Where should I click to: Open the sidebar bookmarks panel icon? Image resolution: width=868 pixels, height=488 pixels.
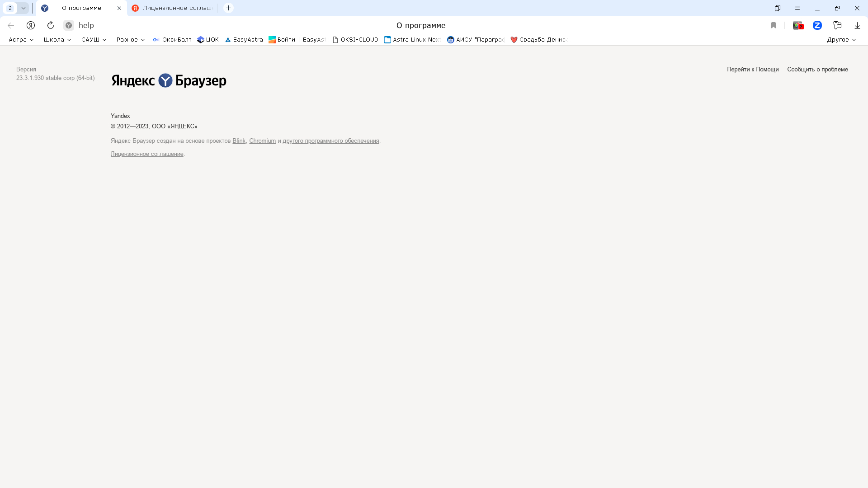(x=778, y=8)
